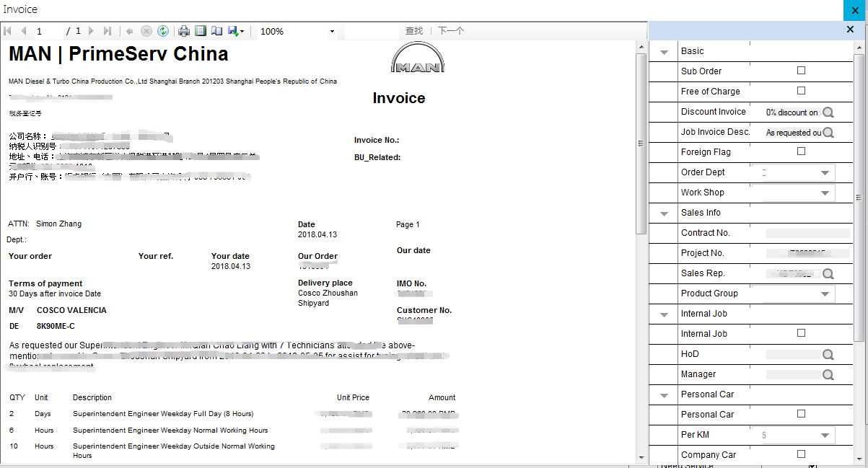Click the find text input box
Image resolution: width=868 pixels, height=468 pixels.
point(372,31)
